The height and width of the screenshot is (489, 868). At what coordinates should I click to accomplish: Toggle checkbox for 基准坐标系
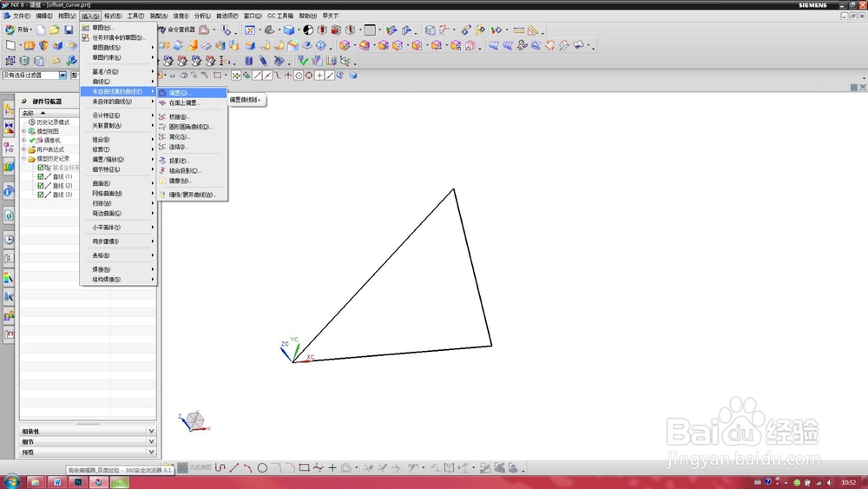point(41,168)
